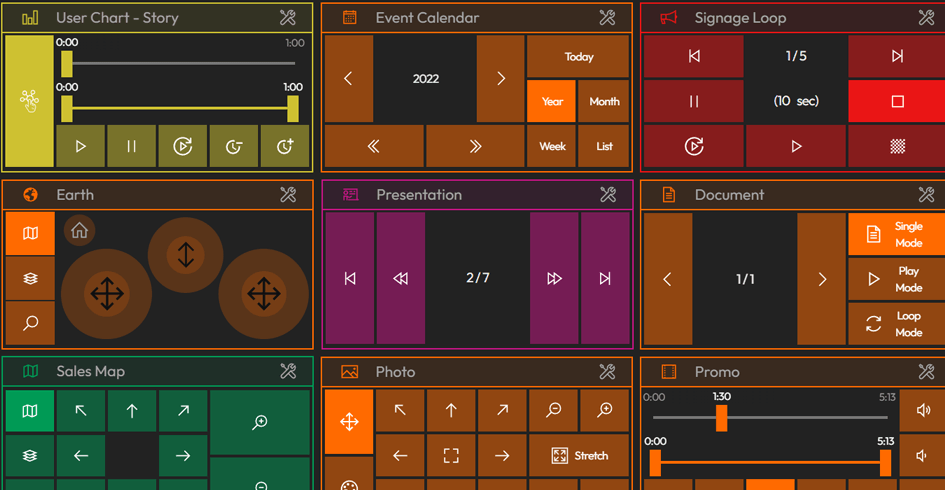Stop the Signage Loop
This screenshot has width=945, height=490.
tap(897, 101)
